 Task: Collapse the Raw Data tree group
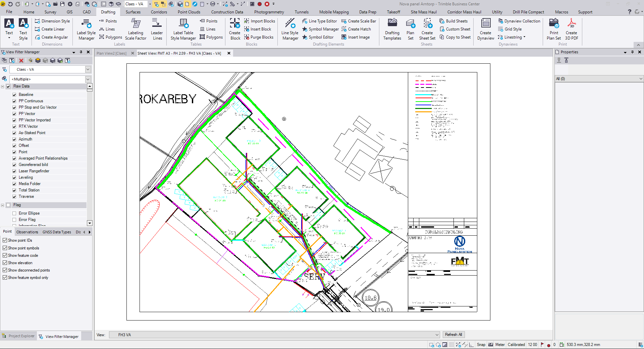[x=3, y=86]
